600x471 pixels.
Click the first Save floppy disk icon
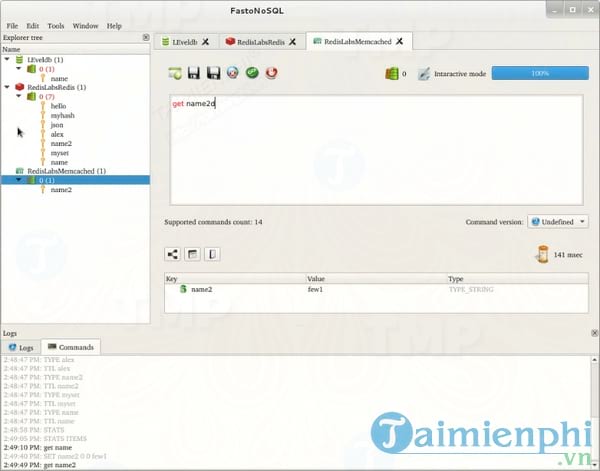(x=194, y=73)
